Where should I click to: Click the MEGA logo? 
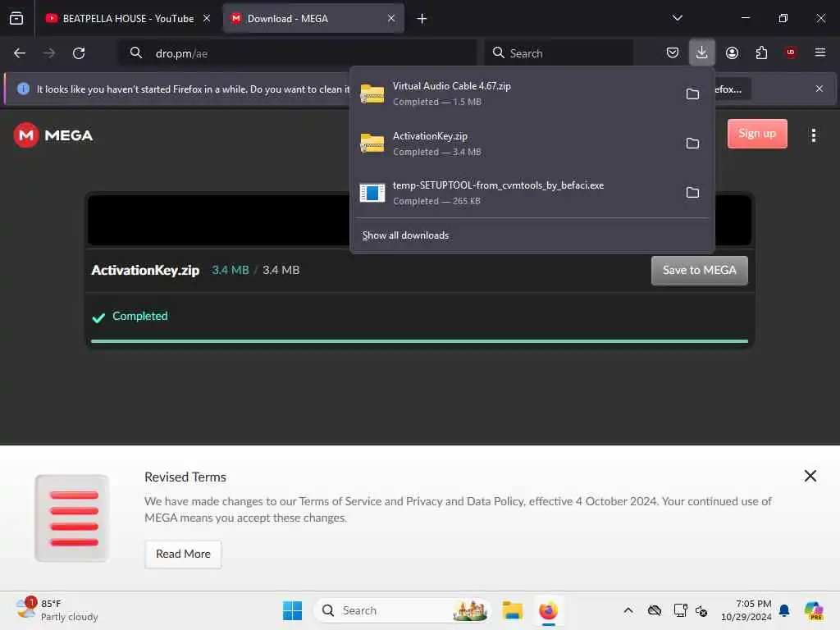[53, 135]
